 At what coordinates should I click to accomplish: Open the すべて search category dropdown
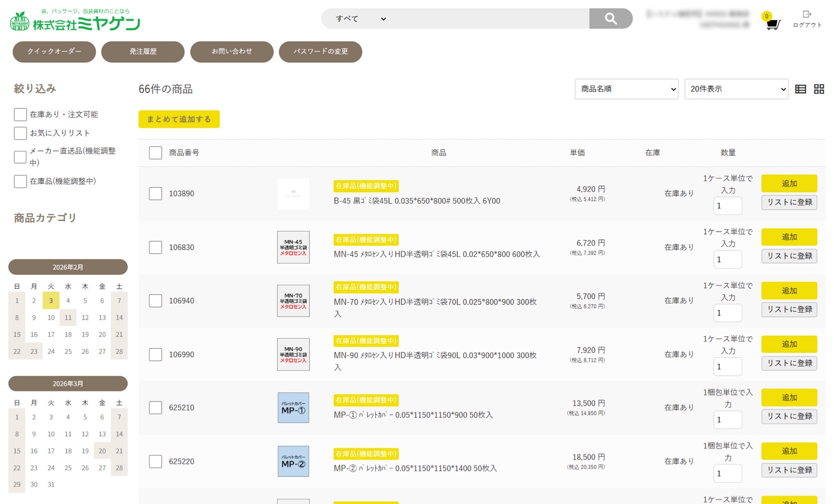[360, 19]
